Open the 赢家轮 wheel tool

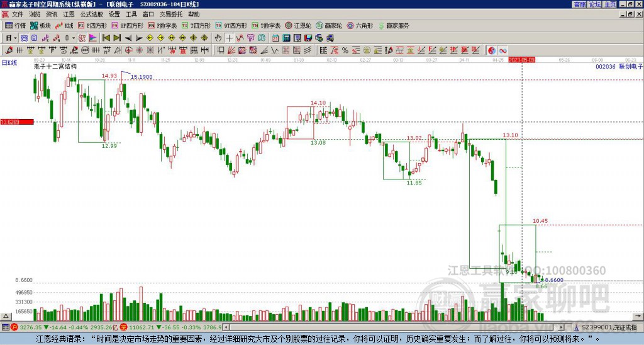coord(329,25)
